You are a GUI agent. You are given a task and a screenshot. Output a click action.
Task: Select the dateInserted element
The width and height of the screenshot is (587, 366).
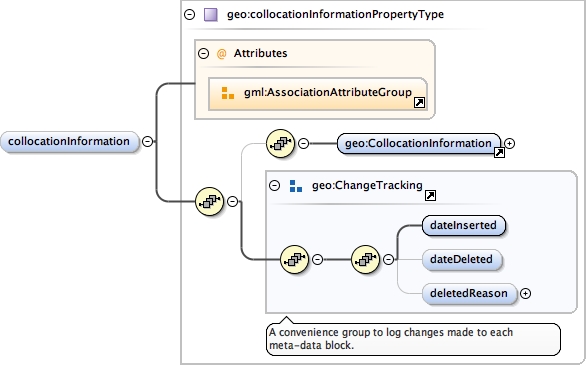click(463, 225)
